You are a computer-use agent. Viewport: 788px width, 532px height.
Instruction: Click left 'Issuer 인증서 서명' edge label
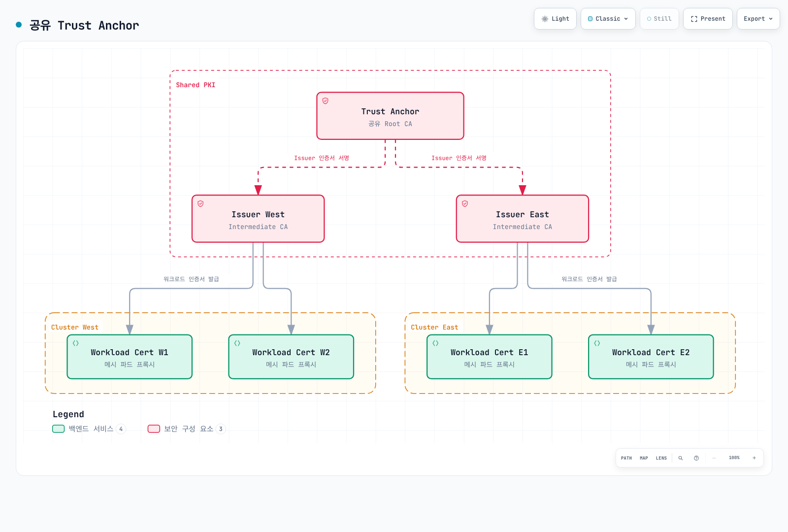tap(322, 158)
